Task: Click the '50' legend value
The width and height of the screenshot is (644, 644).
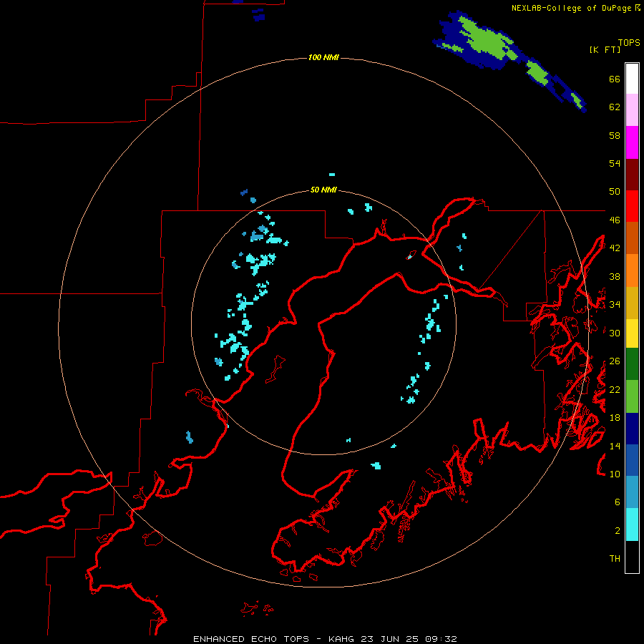Action: click(615, 192)
